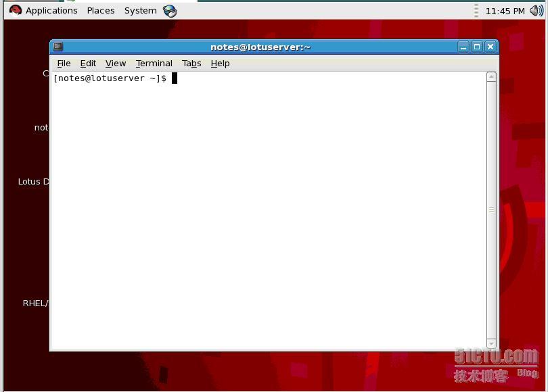Click the terminal vertical scrollbar thumb
This screenshot has height=392, width=548.
click(491, 210)
